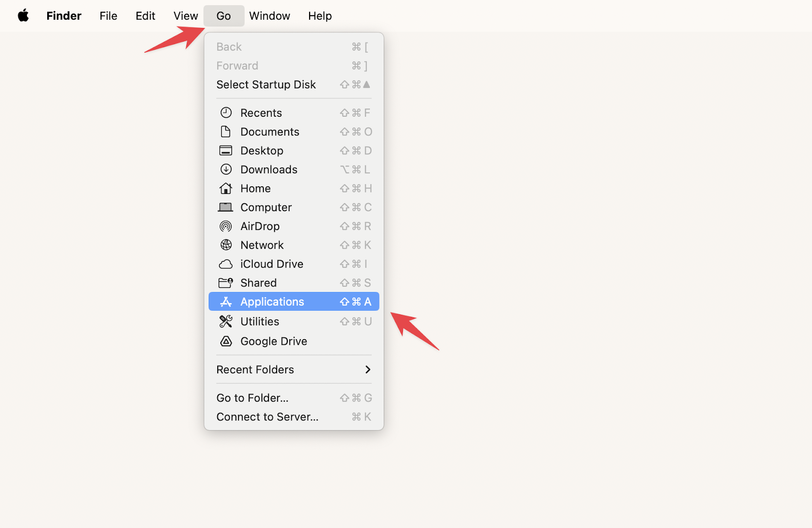The image size is (812, 528).
Task: Click the Network globe icon
Action: pos(226,245)
